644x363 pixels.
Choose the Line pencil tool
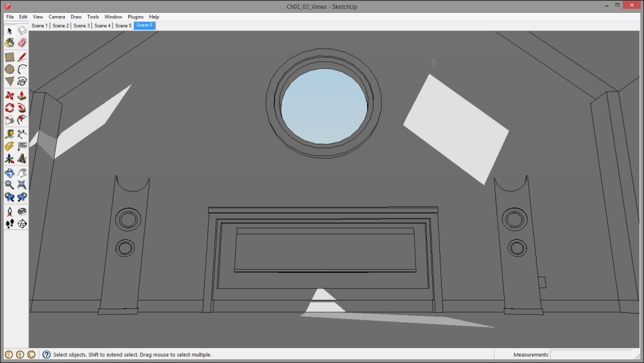tap(22, 57)
